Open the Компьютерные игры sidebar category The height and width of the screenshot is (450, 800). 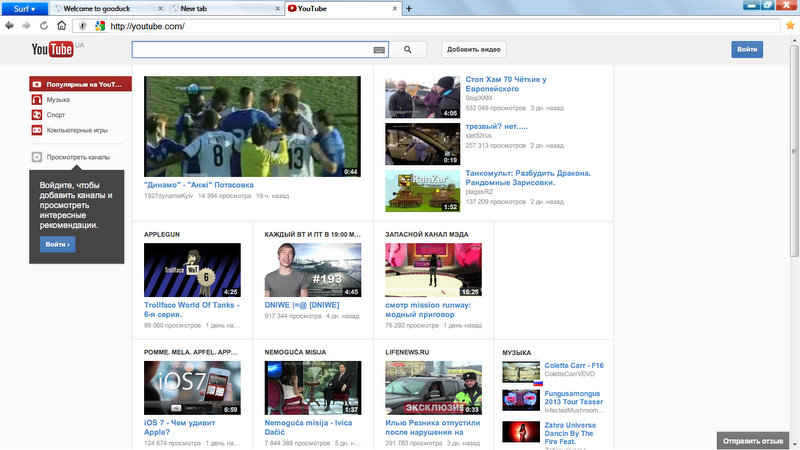point(77,131)
